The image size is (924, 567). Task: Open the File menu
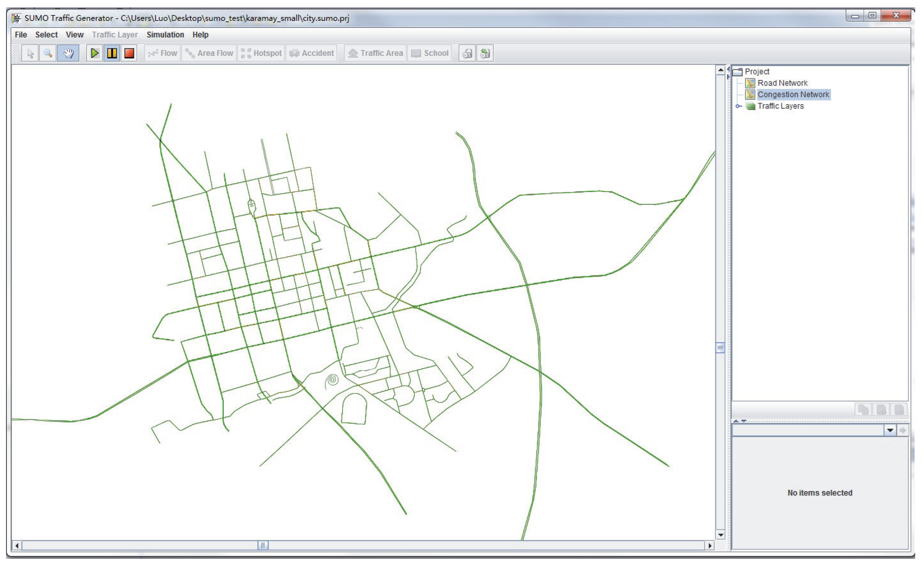(x=21, y=35)
